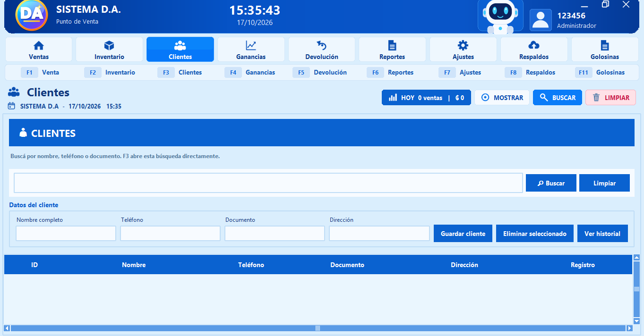The image size is (644, 336).
Task: Open the Inventario box tab
Action: pos(109,50)
